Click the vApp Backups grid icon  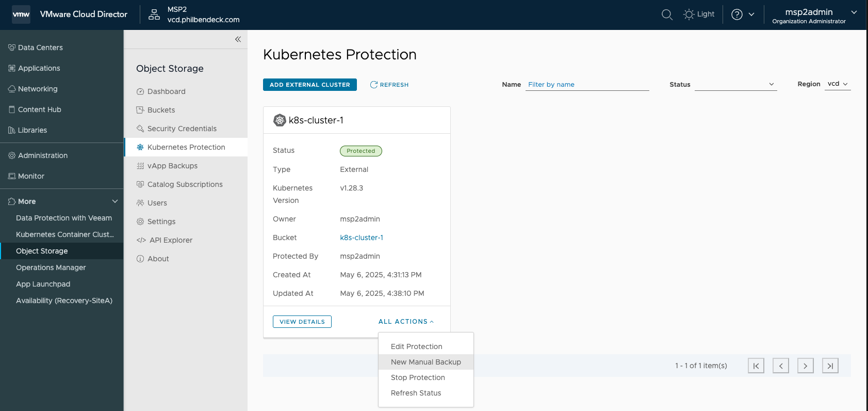pos(140,166)
